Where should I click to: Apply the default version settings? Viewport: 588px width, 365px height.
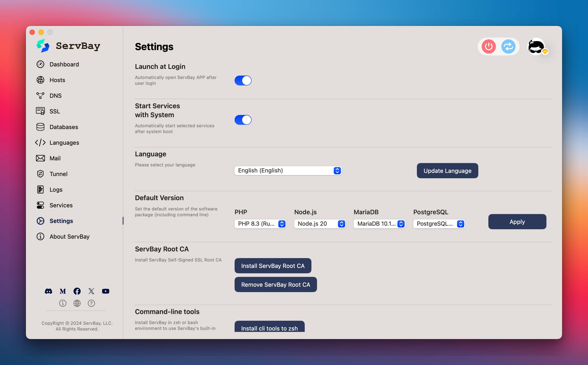coord(517,222)
